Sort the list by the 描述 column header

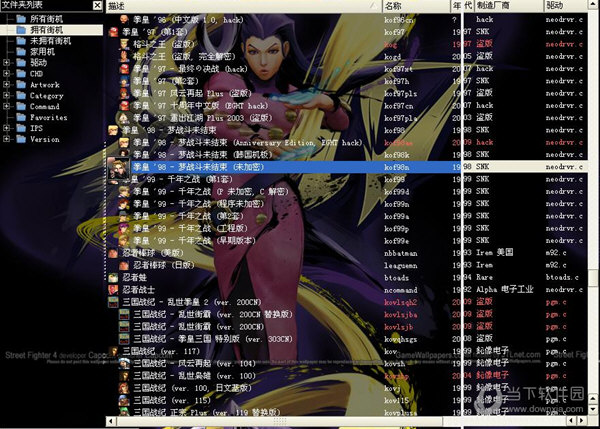[244, 6]
